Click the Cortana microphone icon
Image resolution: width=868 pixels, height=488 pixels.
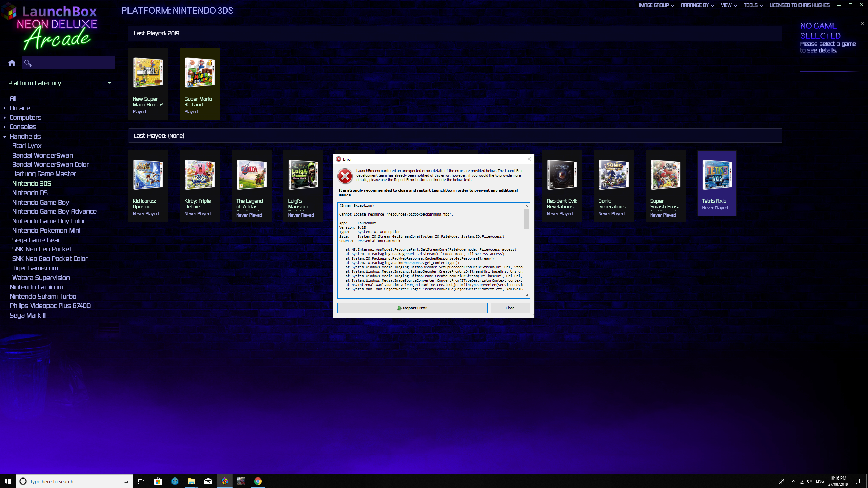click(126, 481)
